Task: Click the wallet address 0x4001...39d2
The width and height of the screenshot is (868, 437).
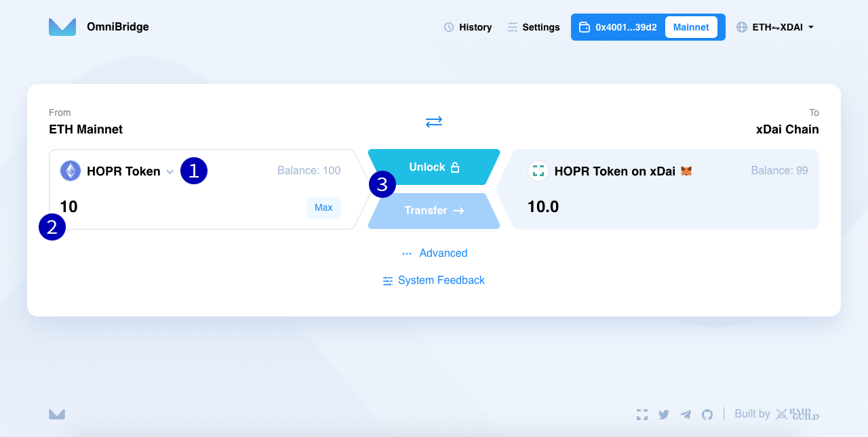Action: click(x=618, y=27)
